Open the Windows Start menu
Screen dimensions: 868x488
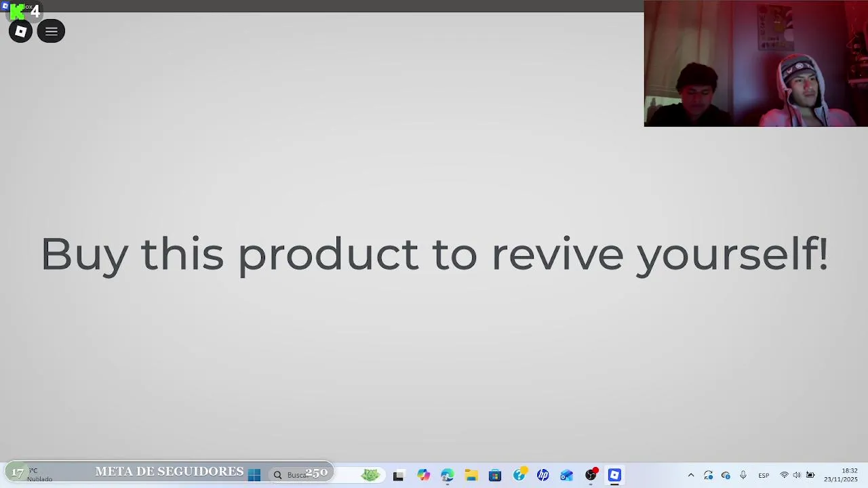pyautogui.click(x=254, y=475)
